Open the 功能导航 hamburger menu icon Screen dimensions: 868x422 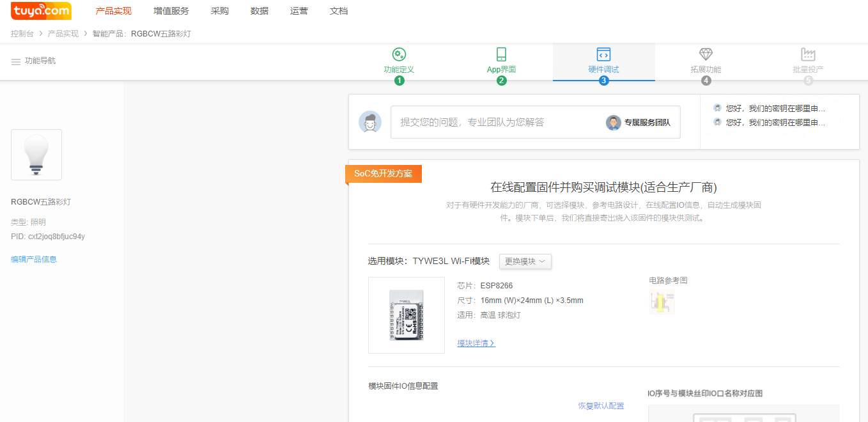pos(16,61)
